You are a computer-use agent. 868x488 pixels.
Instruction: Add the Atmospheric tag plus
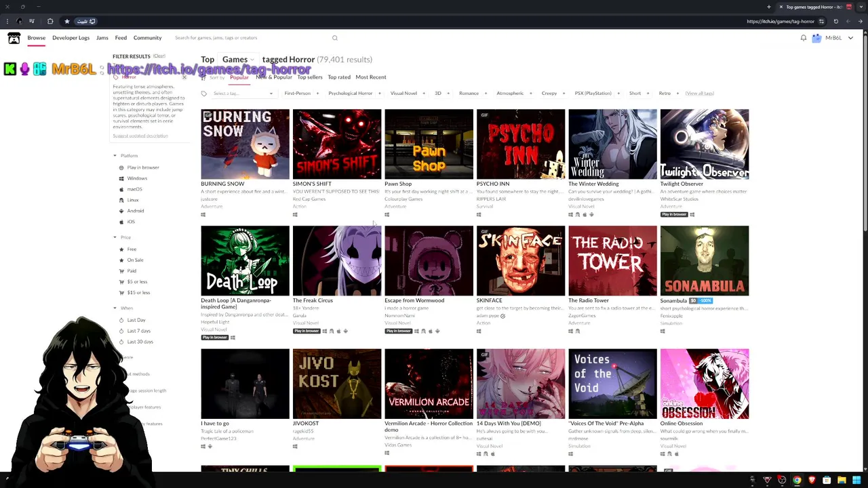coord(530,94)
